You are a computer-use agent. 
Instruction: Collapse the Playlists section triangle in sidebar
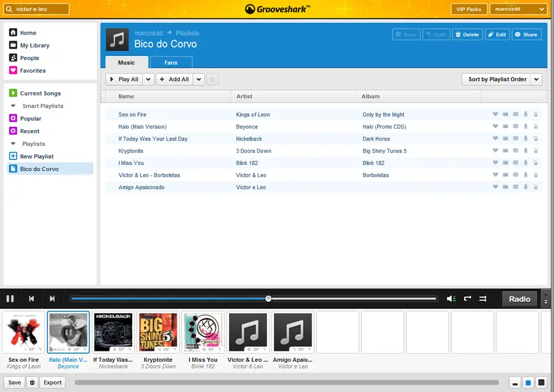coord(13,144)
